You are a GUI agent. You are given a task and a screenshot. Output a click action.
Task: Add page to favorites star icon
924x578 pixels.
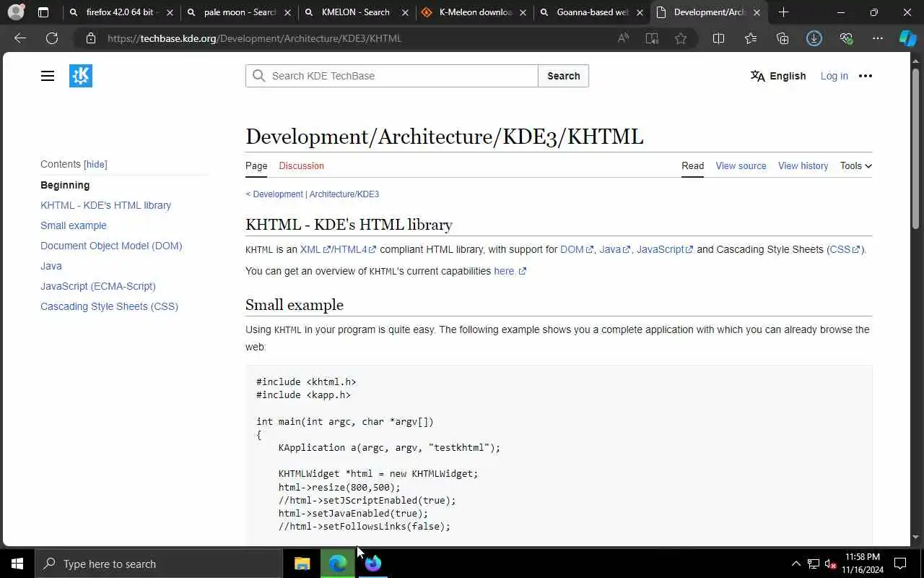pos(681,38)
